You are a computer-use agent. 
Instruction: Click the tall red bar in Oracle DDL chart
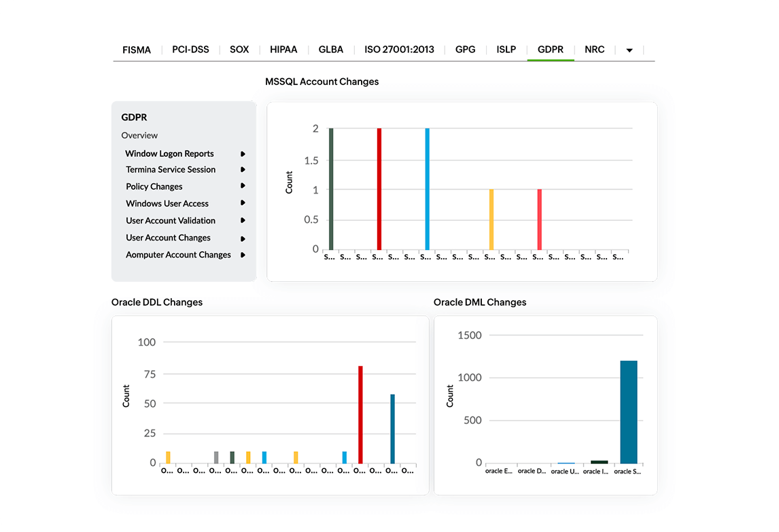tap(361, 414)
